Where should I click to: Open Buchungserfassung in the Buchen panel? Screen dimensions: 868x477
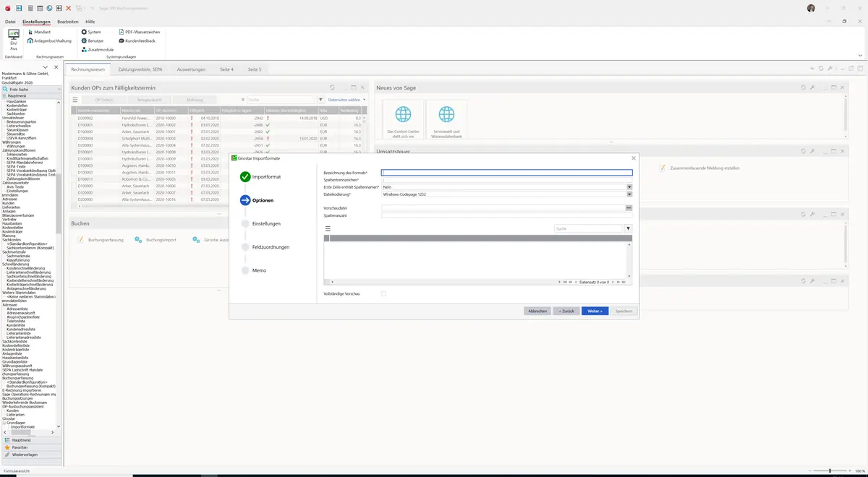101,239
